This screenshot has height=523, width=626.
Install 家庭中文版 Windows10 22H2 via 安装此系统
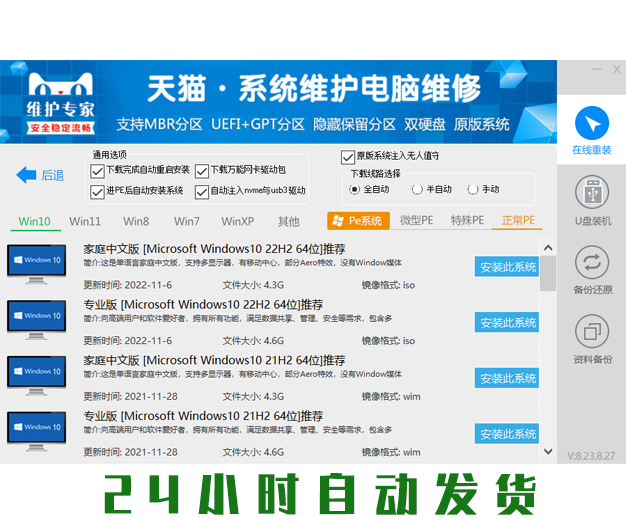coord(507,267)
